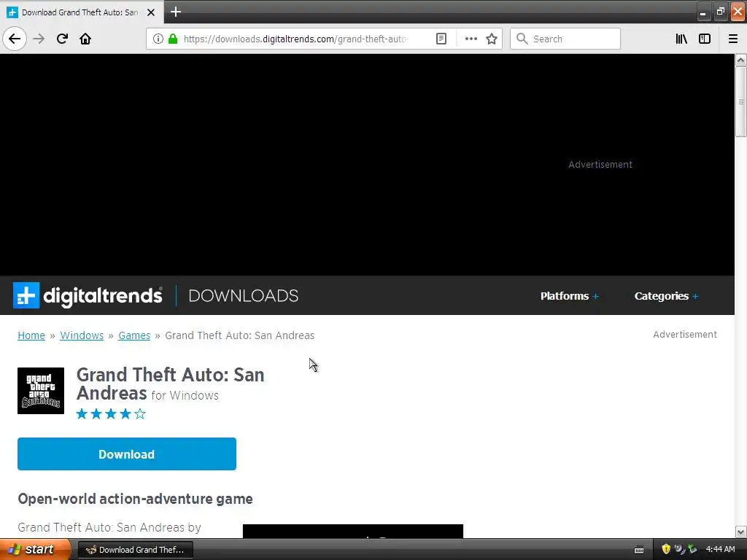747x560 pixels.
Task: Toggle reader view in address bar
Action: 441,39
